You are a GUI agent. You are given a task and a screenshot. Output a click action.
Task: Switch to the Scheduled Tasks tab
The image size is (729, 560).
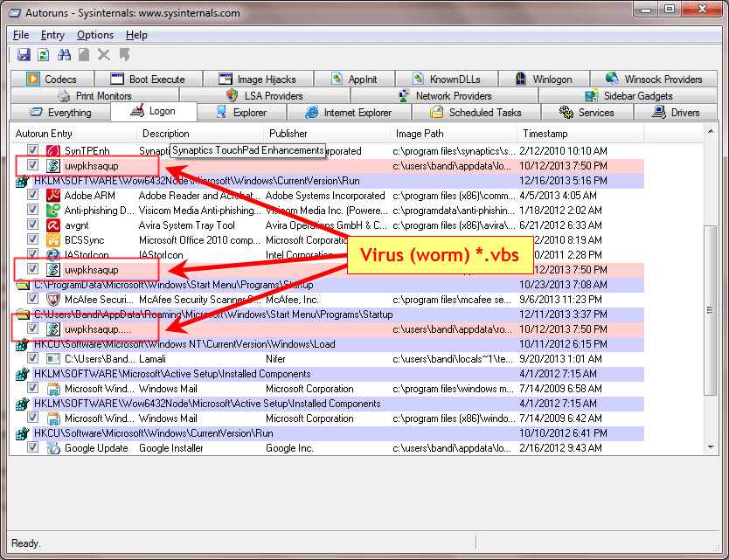coord(476,113)
